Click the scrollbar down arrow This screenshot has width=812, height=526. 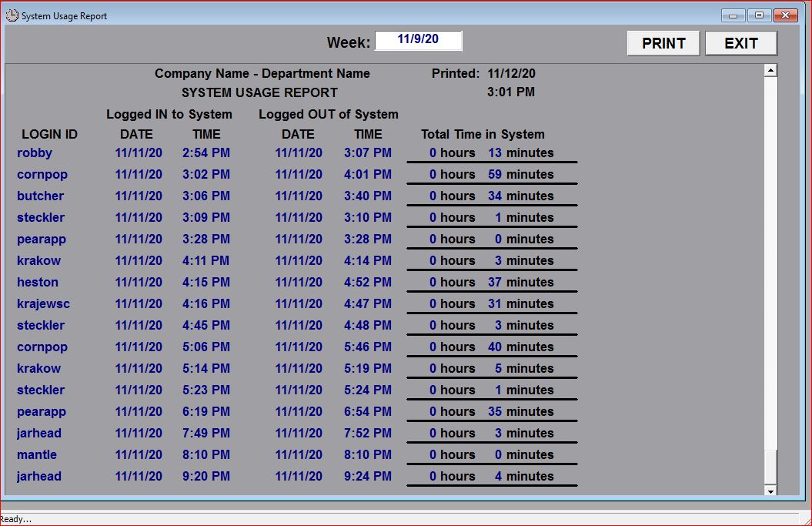(770, 490)
